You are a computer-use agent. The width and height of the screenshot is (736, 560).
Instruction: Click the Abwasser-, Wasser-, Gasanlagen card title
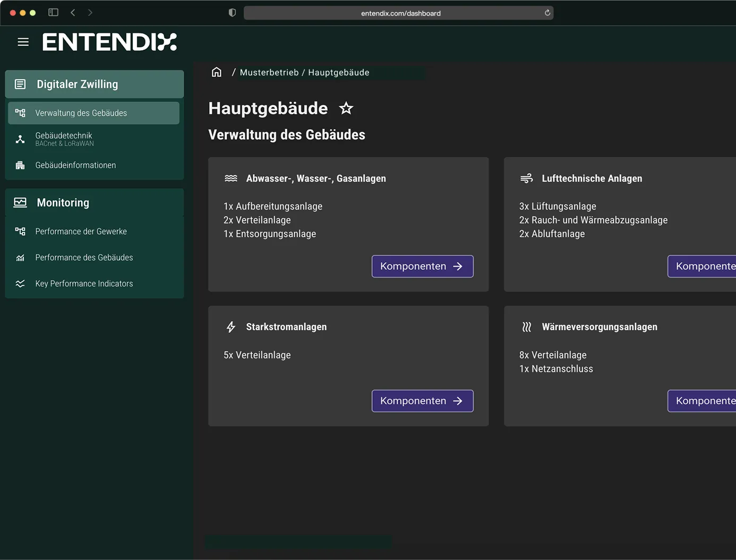pyautogui.click(x=316, y=178)
